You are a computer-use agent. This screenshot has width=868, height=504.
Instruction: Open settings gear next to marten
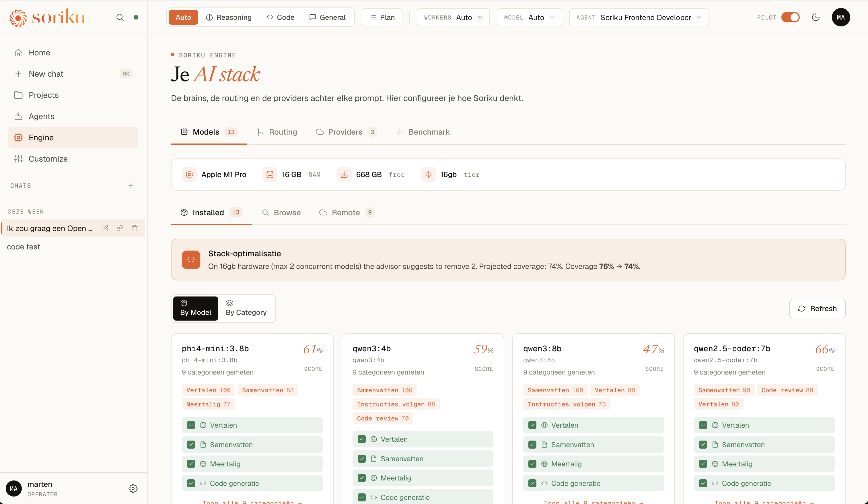click(x=133, y=488)
